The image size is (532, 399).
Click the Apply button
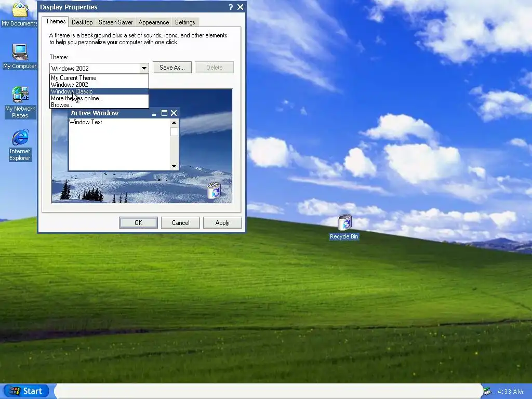[x=222, y=223]
